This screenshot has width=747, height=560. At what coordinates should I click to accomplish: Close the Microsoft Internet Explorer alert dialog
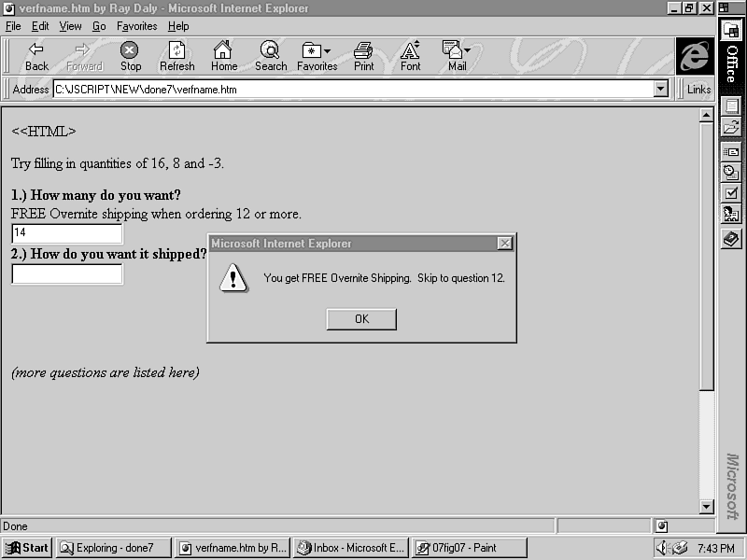tap(504, 244)
